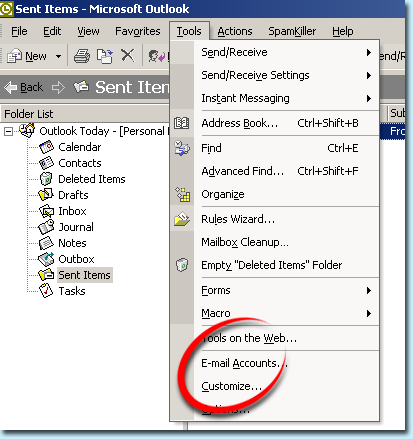The width and height of the screenshot is (413, 439).
Task: Open the Journal folder icon
Action: point(46,227)
